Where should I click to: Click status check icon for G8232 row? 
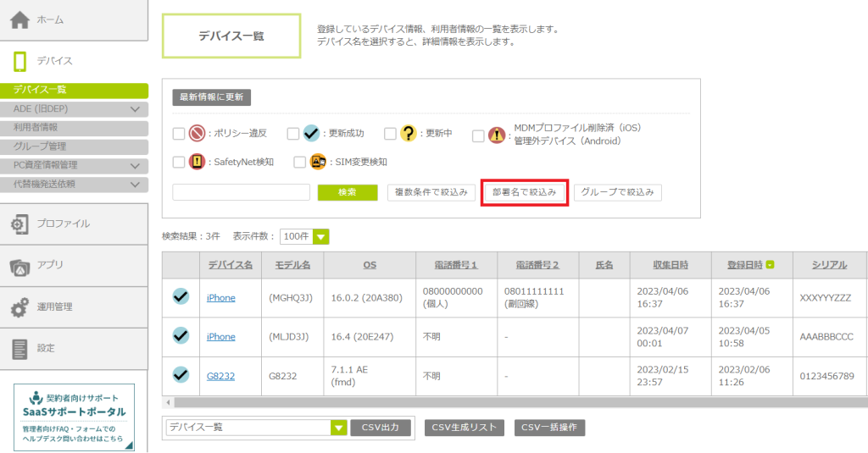coord(181,374)
